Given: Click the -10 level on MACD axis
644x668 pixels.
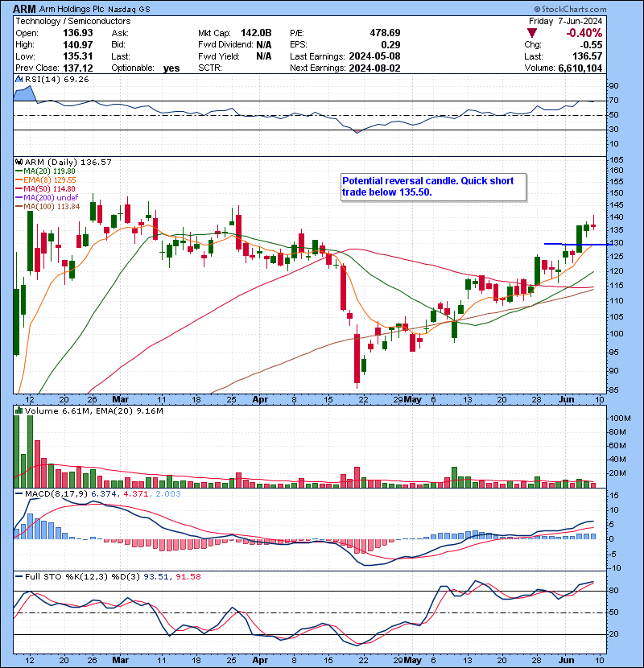Looking at the screenshot, I should [615, 568].
